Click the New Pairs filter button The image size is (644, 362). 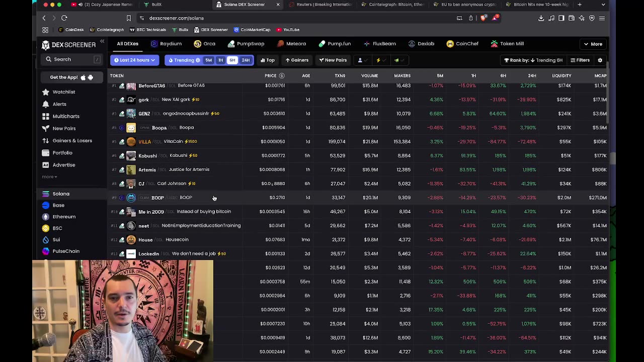pos(333,60)
